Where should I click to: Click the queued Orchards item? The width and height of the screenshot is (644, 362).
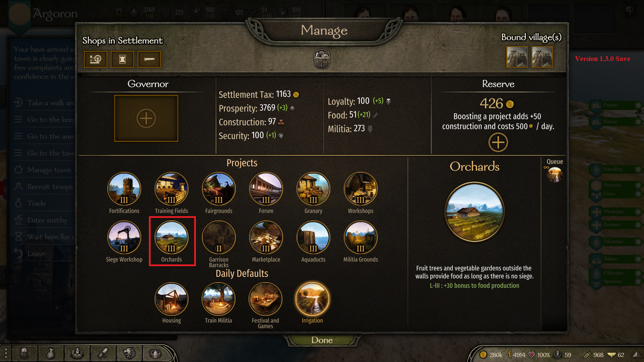point(555,174)
